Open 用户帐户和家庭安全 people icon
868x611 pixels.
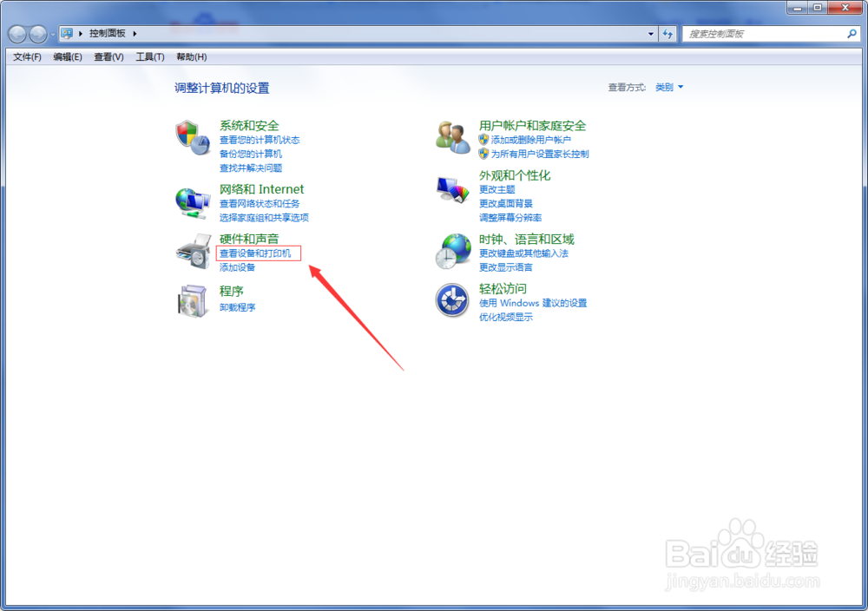tap(452, 138)
